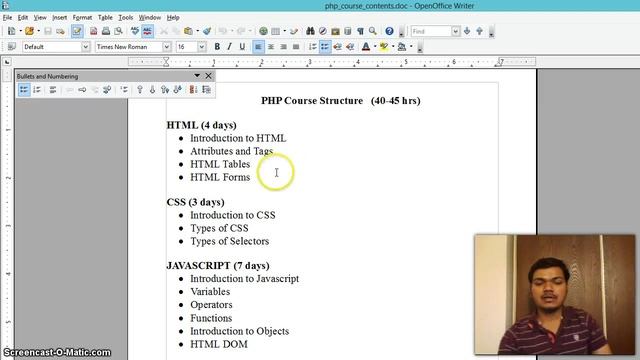Image resolution: width=640 pixels, height=360 pixels.
Task: Apply Highlighting color marker
Action: coord(384,47)
